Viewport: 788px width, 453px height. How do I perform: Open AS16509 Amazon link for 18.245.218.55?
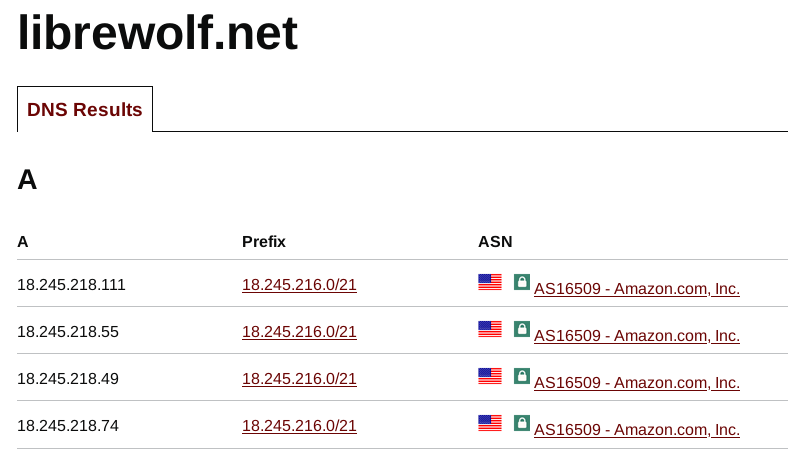(x=637, y=335)
